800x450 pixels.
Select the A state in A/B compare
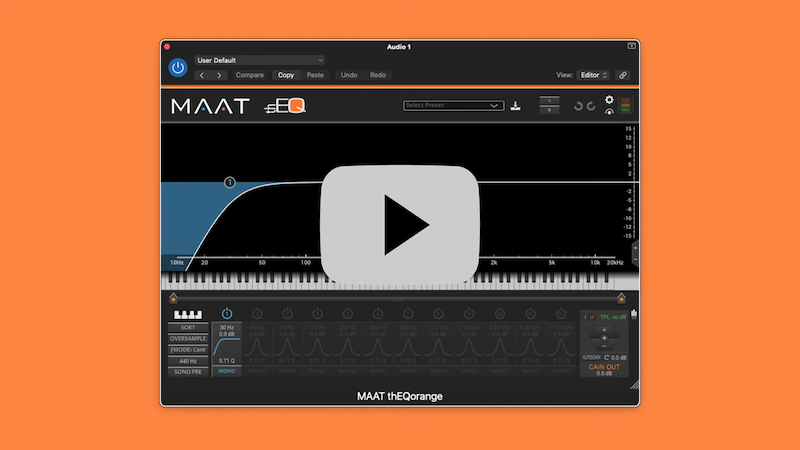click(549, 101)
